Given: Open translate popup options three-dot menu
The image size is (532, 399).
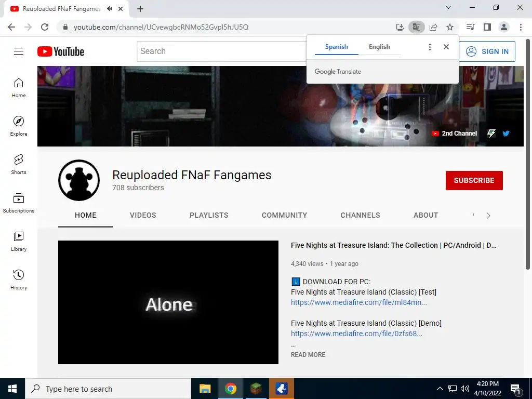Looking at the screenshot, I should (430, 47).
